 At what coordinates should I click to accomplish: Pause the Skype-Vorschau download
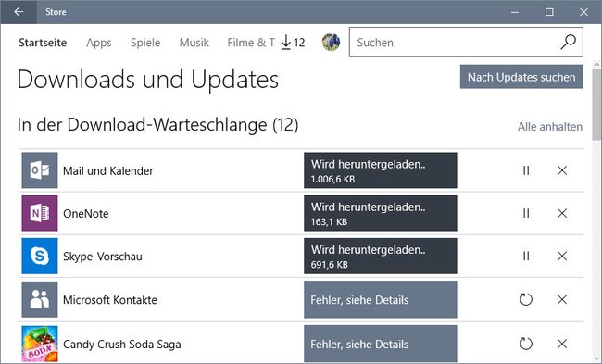pyautogui.click(x=526, y=256)
